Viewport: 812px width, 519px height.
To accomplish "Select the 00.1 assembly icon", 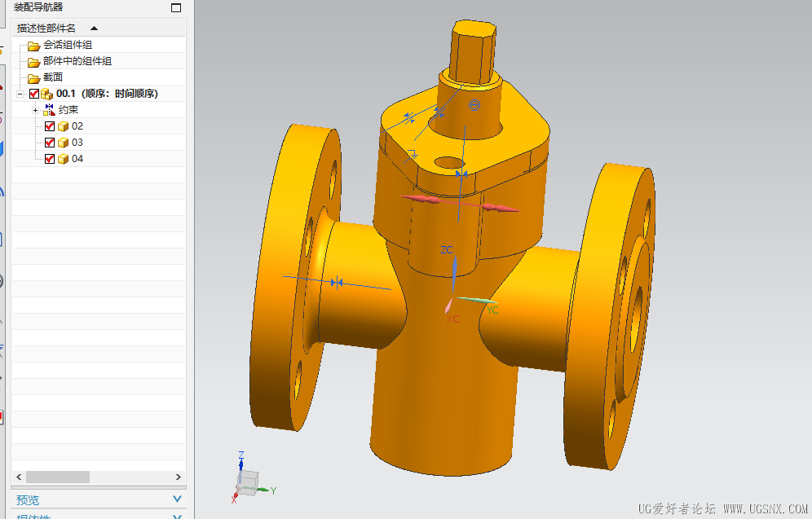I will tap(47, 94).
